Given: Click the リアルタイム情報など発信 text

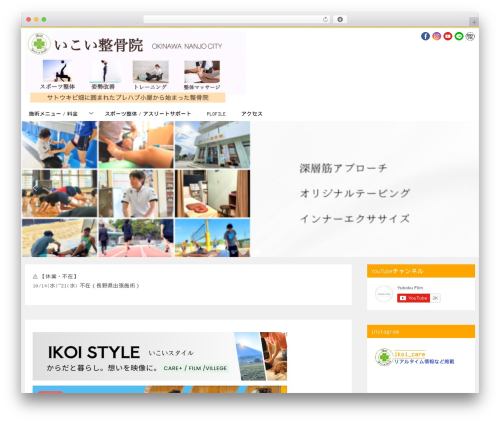Looking at the screenshot, I should [x=424, y=361].
